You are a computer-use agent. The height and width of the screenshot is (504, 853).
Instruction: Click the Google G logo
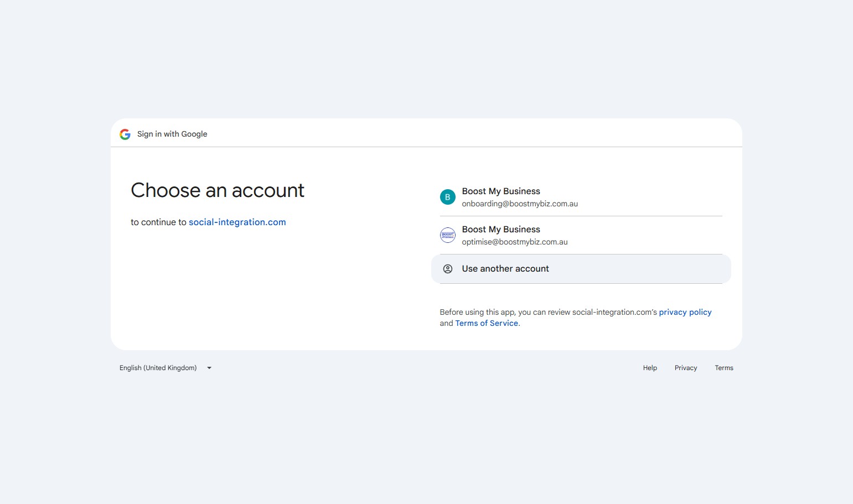pyautogui.click(x=125, y=134)
